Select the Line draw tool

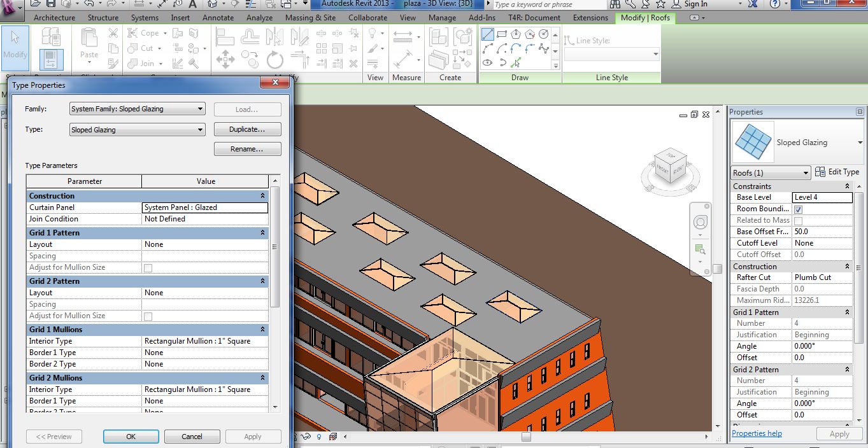coord(487,34)
